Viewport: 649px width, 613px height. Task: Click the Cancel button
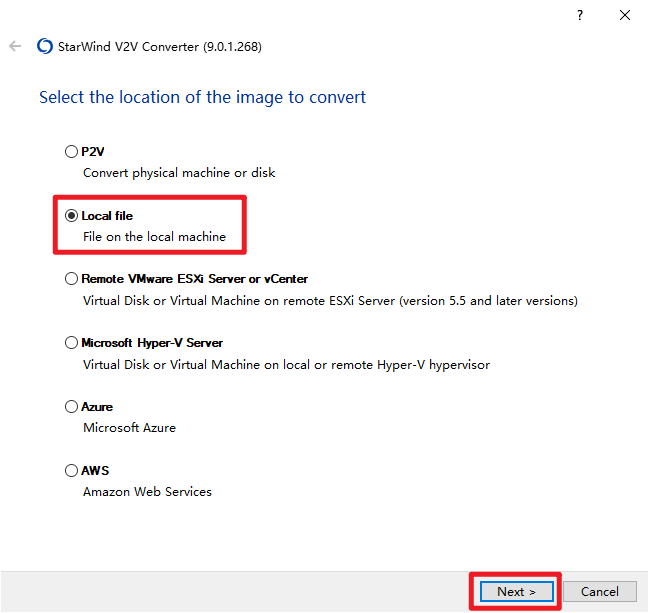600,591
